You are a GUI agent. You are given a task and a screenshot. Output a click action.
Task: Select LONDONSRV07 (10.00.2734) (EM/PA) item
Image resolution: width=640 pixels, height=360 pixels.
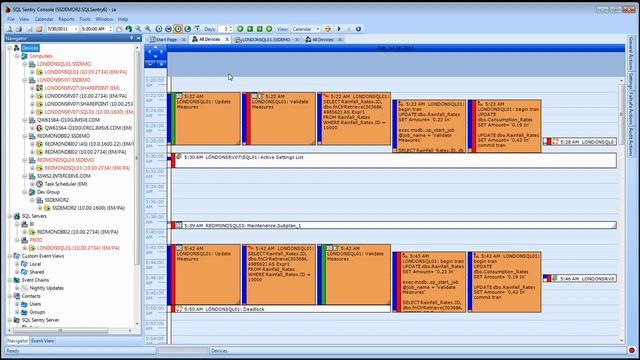coord(85,96)
